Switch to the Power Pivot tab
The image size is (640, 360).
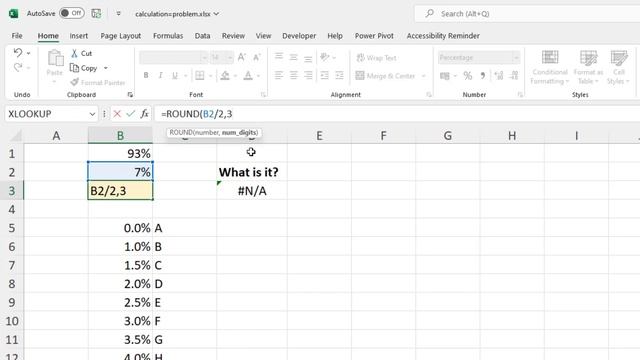pyautogui.click(x=374, y=36)
